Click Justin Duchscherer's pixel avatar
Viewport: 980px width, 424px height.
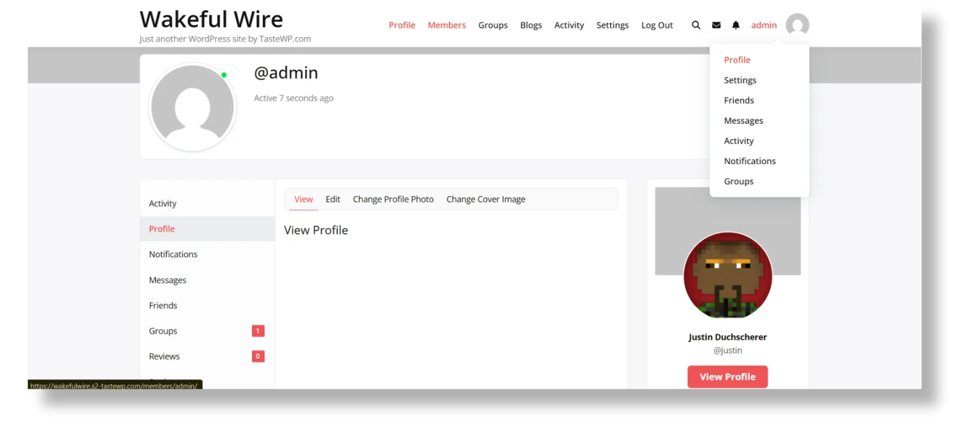pos(728,276)
